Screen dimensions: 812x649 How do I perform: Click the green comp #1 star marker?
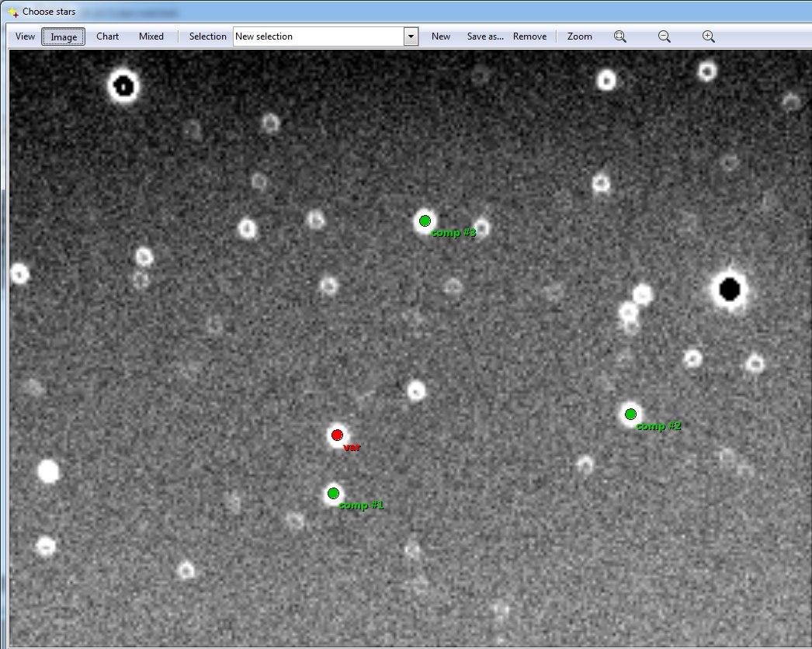[333, 493]
